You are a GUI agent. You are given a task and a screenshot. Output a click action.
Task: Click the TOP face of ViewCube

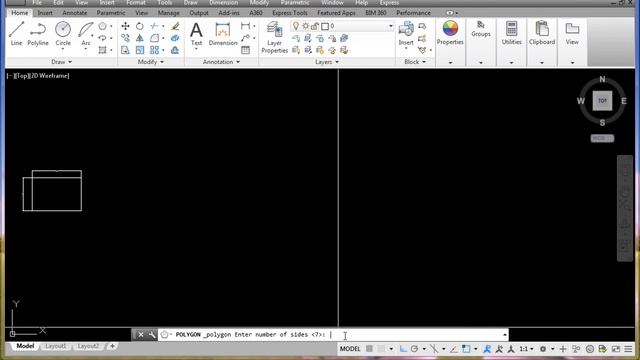[x=602, y=100]
